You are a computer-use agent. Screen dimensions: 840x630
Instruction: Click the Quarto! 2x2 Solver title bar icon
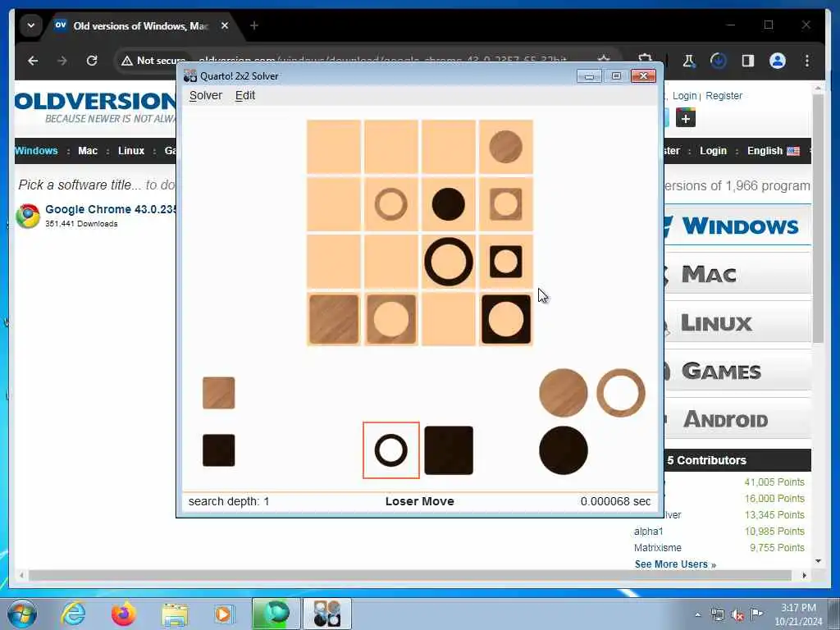[189, 75]
